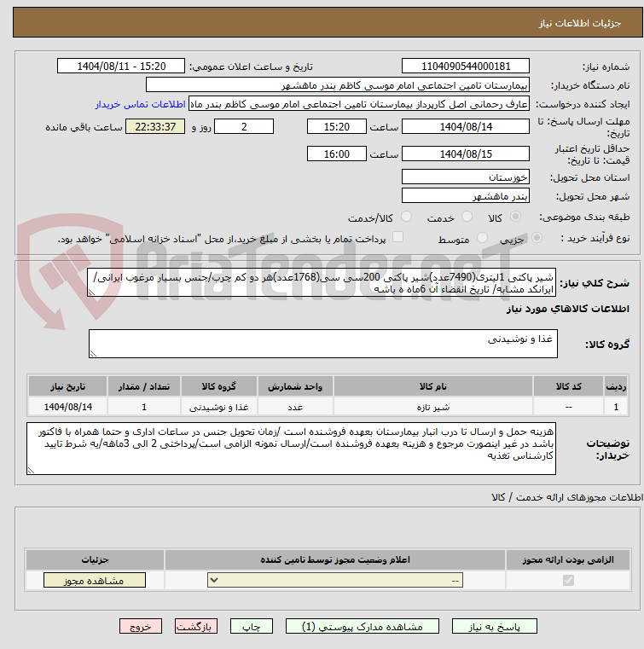Click the واحد شمارش column header

click(x=295, y=386)
